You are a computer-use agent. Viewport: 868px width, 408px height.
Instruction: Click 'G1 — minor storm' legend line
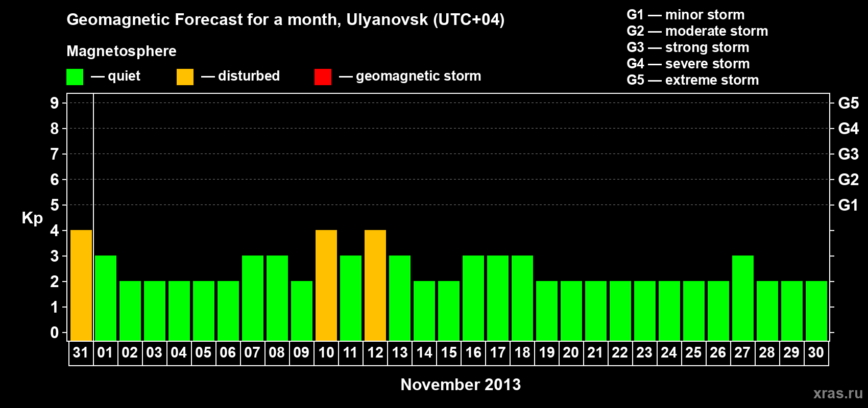(686, 15)
